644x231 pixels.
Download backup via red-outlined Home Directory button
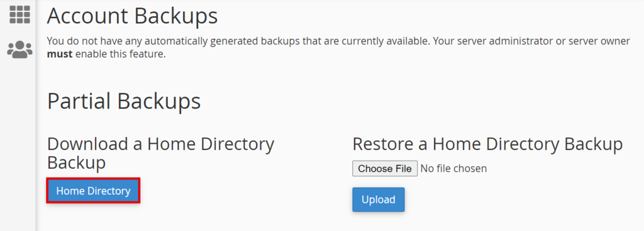click(x=93, y=190)
